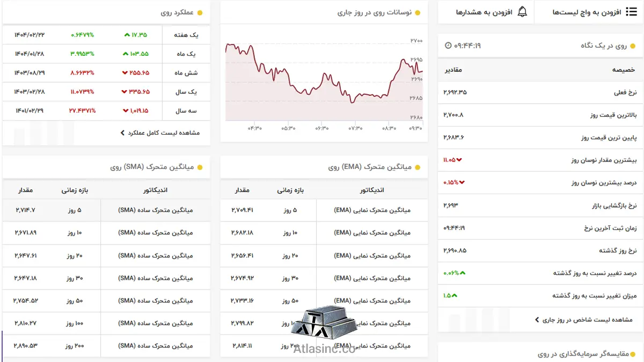The image size is (644, 362).
Task: Click the red down arrow beside 11.05
Action: click(x=459, y=160)
